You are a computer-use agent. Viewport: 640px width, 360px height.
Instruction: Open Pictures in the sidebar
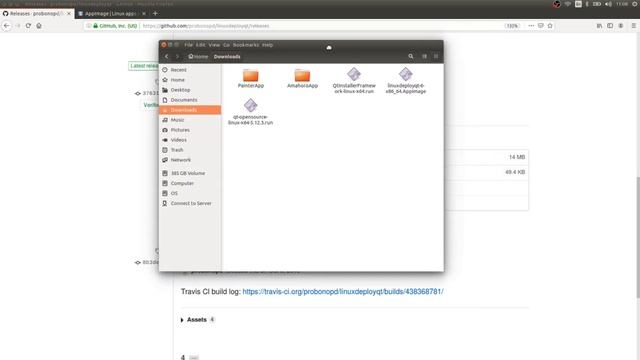point(190,130)
